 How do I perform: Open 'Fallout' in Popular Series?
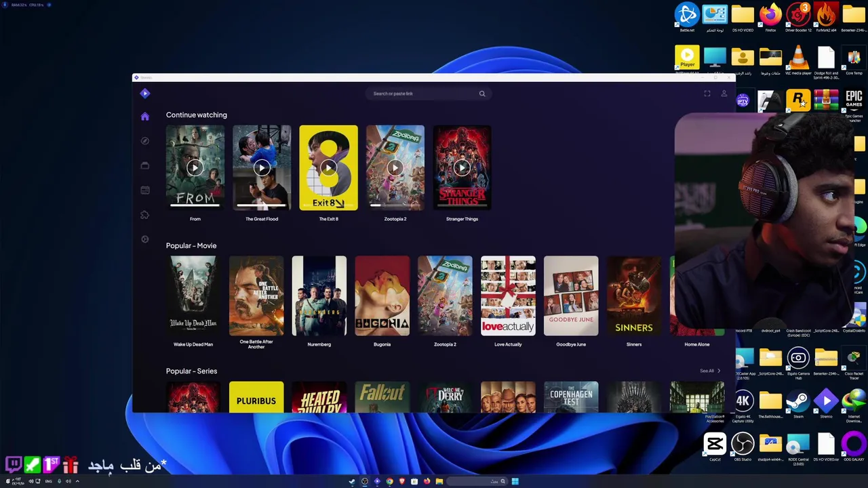pyautogui.click(x=382, y=397)
